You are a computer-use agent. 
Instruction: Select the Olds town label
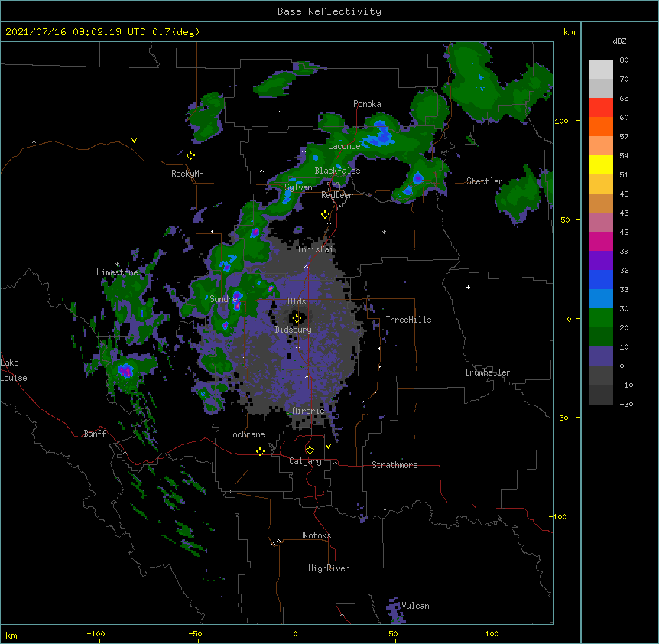(297, 301)
